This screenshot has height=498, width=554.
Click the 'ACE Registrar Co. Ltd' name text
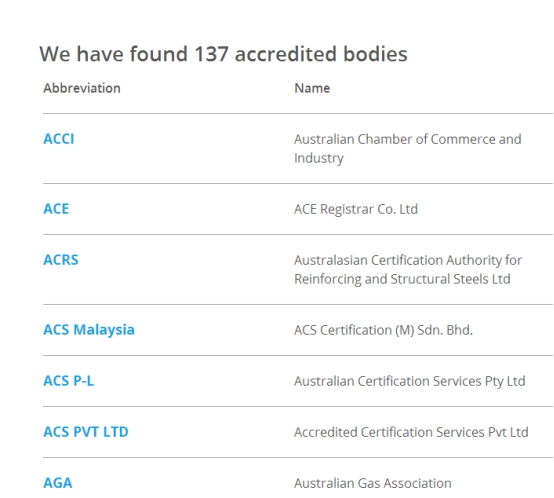tap(356, 209)
